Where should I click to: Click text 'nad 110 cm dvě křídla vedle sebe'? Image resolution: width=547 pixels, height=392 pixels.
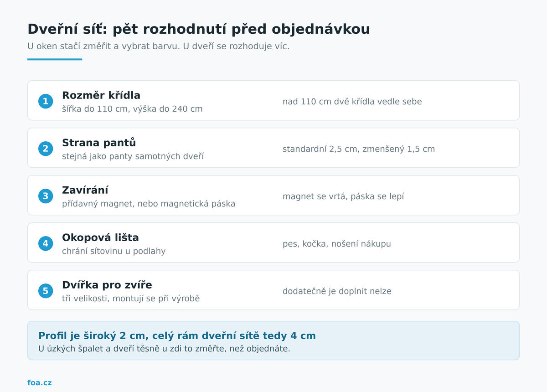[x=352, y=102]
